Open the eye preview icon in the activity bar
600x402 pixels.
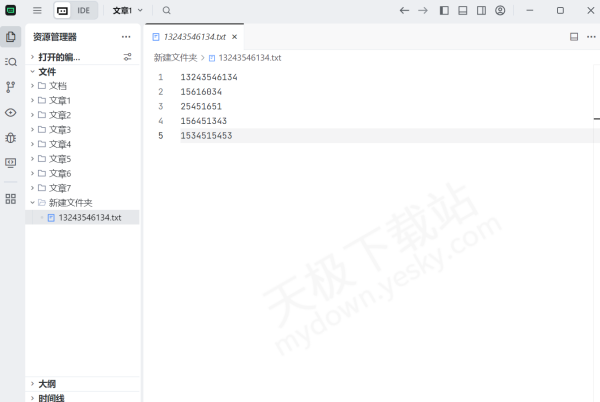(11, 112)
